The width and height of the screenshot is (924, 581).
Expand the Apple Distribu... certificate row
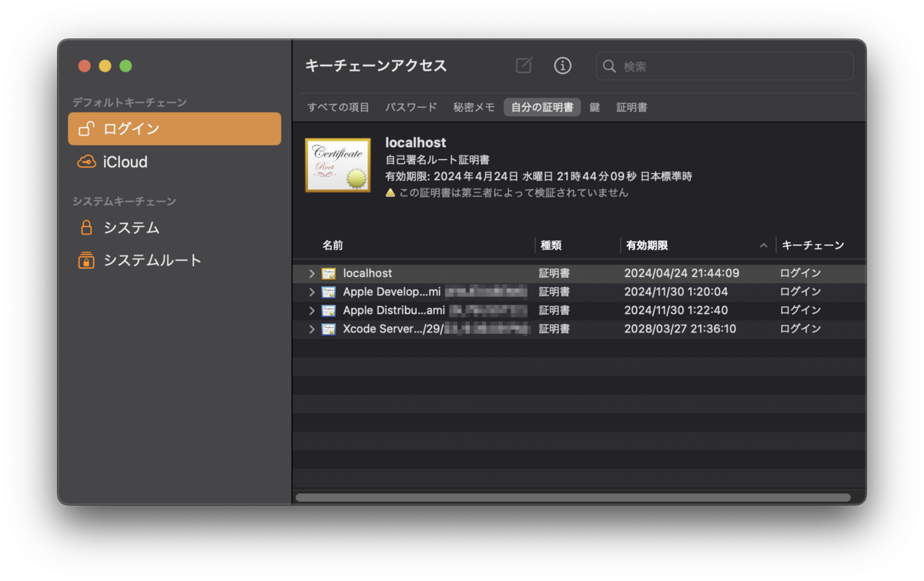(311, 310)
